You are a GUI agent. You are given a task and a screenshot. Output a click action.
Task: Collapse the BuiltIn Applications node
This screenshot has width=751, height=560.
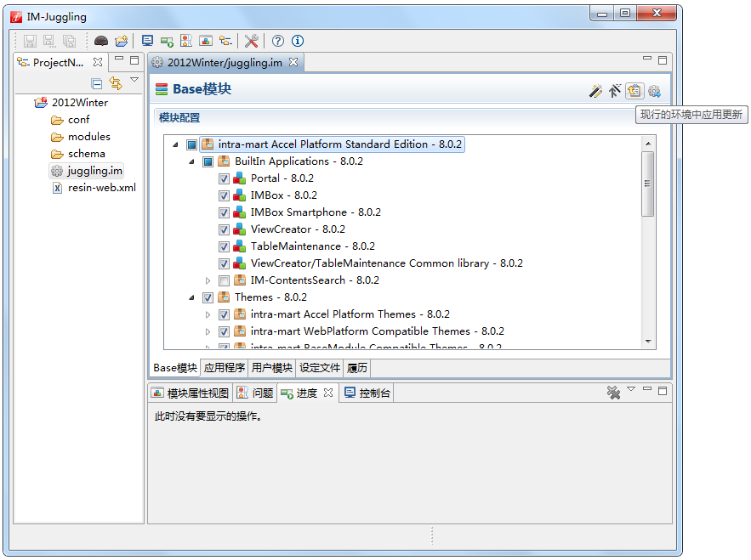[191, 161]
